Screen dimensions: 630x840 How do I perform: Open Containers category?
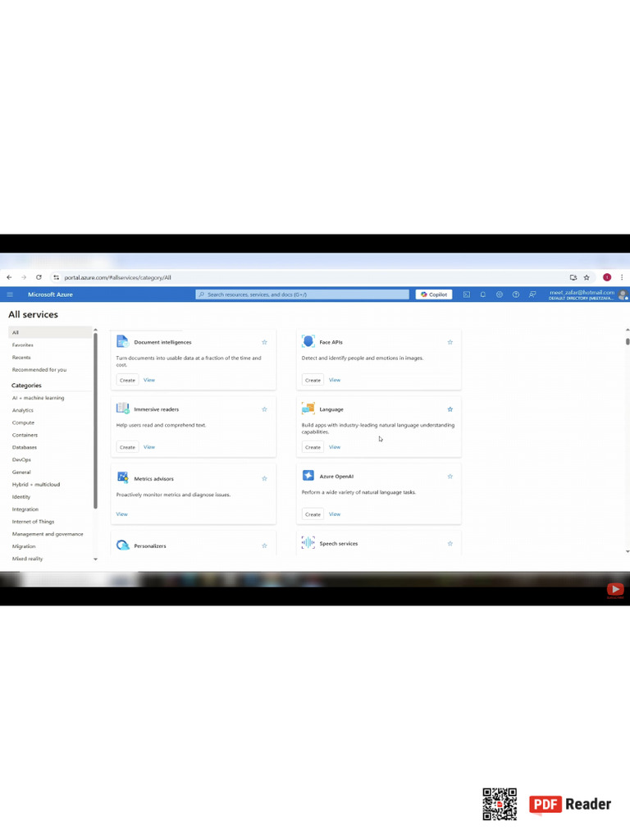[x=25, y=435]
